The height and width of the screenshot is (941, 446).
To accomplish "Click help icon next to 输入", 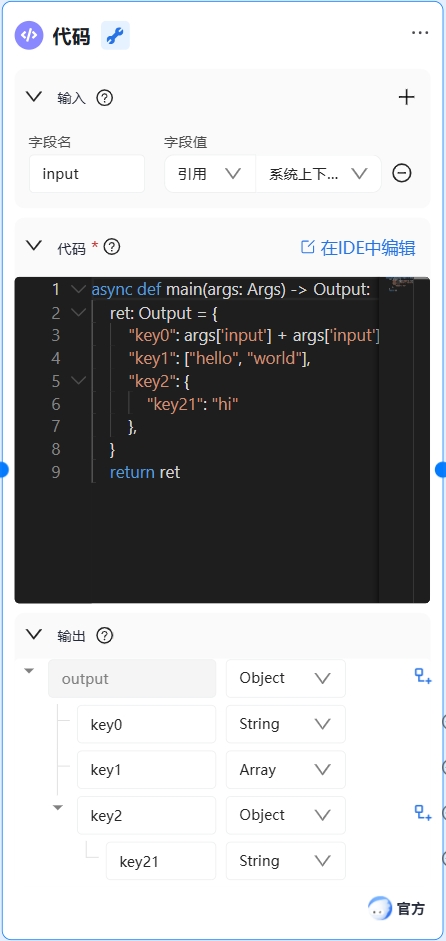I will point(105,98).
